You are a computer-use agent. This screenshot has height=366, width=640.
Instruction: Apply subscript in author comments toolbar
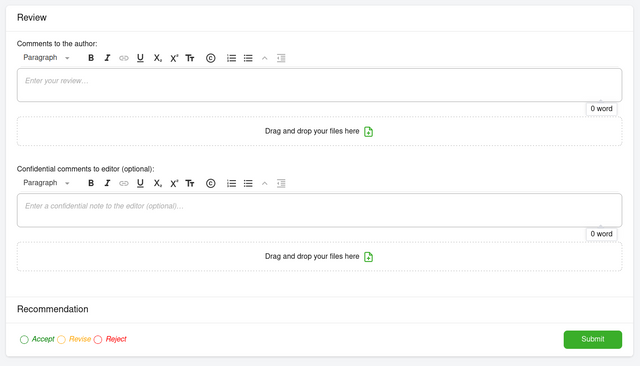(x=158, y=58)
